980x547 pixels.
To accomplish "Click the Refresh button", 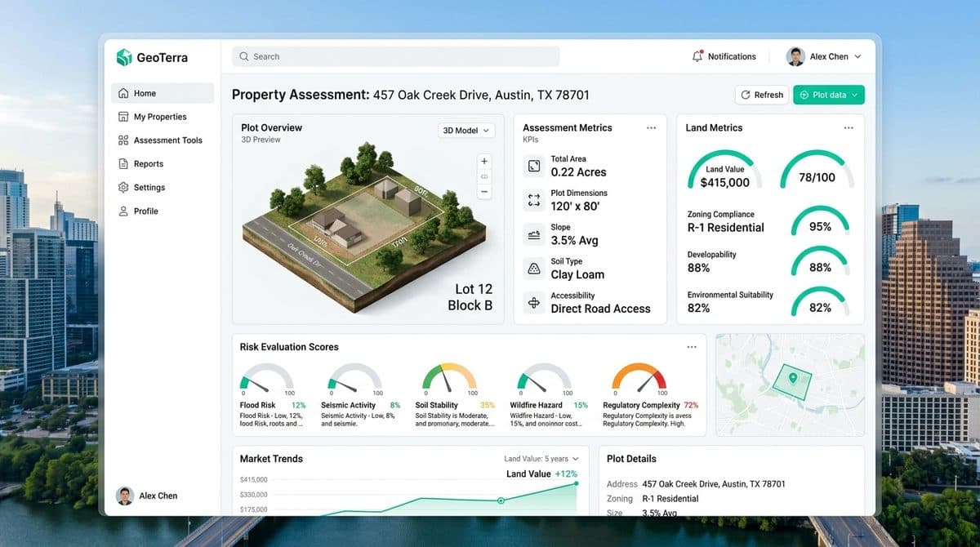I will coord(761,95).
